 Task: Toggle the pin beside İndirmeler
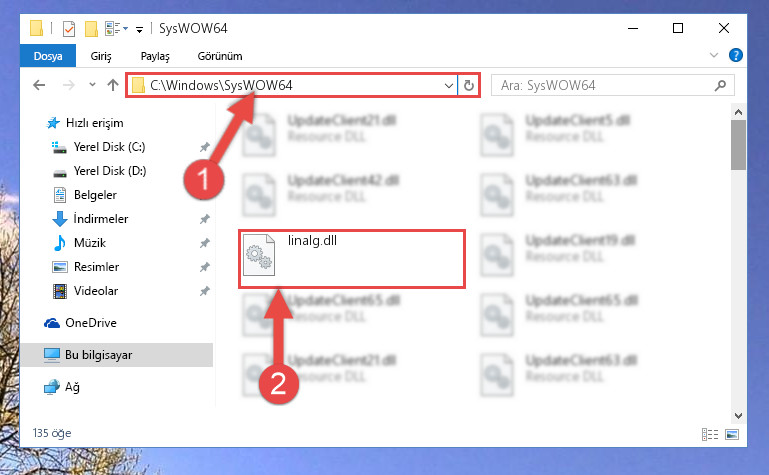point(205,219)
